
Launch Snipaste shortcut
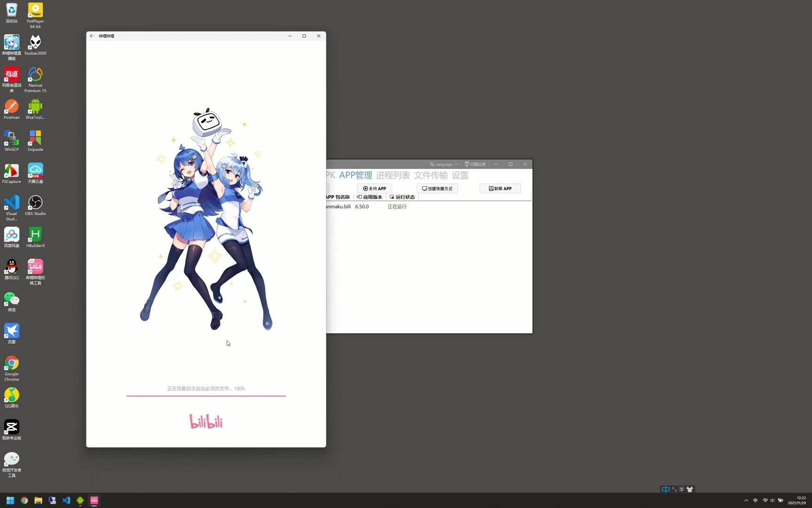pyautogui.click(x=35, y=141)
